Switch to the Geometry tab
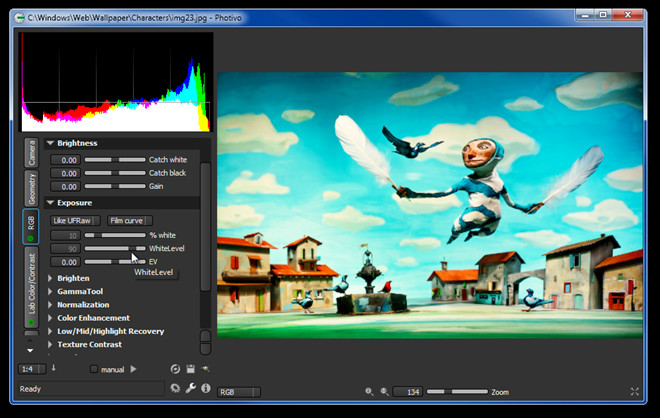Image resolution: width=660 pixels, height=418 pixels. (x=31, y=189)
